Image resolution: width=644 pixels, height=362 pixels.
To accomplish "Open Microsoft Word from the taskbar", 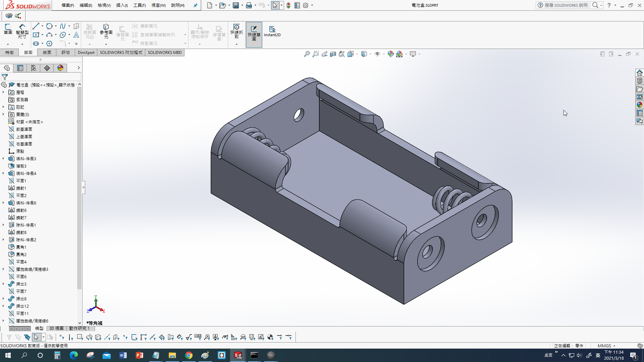I will pyautogui.click(x=123, y=355).
